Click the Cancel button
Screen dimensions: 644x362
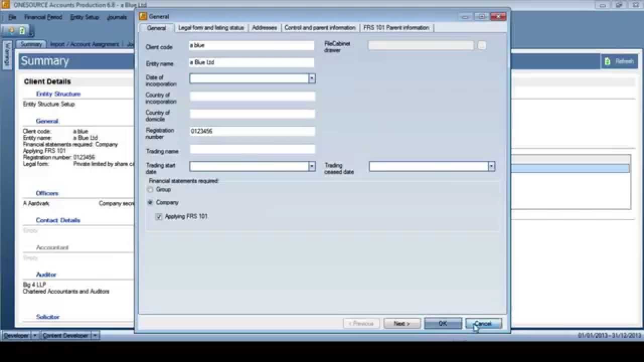483,323
